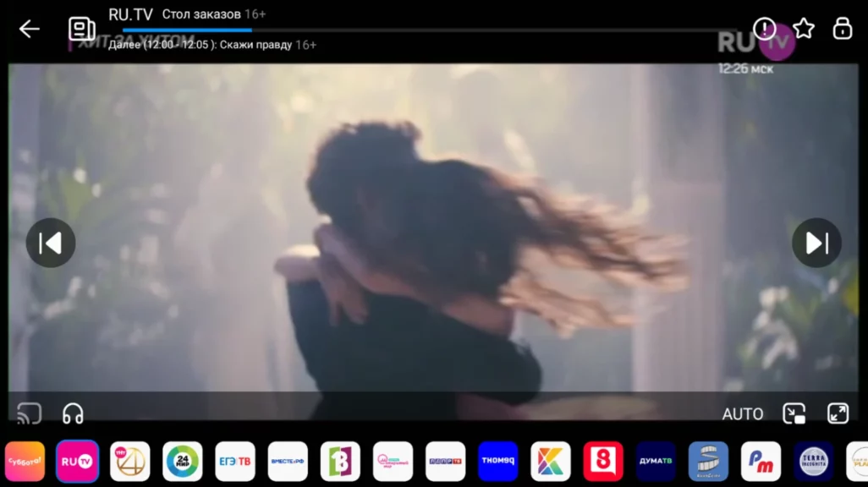
Task: Select the Суббота! channel
Action: [25, 462]
